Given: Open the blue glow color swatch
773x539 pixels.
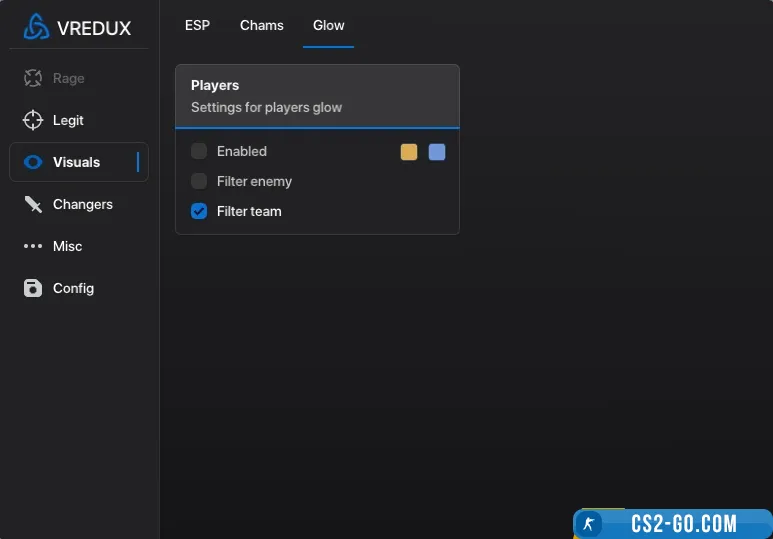Looking at the screenshot, I should [x=437, y=152].
